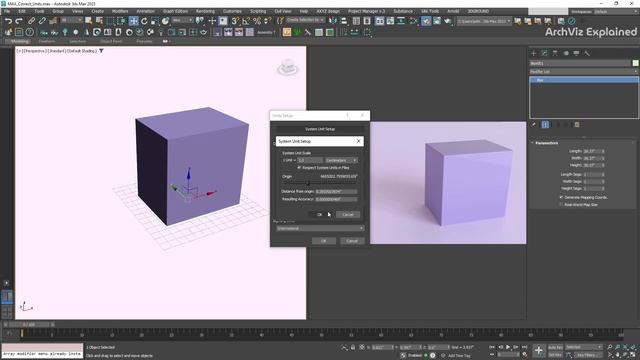Click Cancel in Units Setup dialog
The image size is (640, 360).
[352, 241]
